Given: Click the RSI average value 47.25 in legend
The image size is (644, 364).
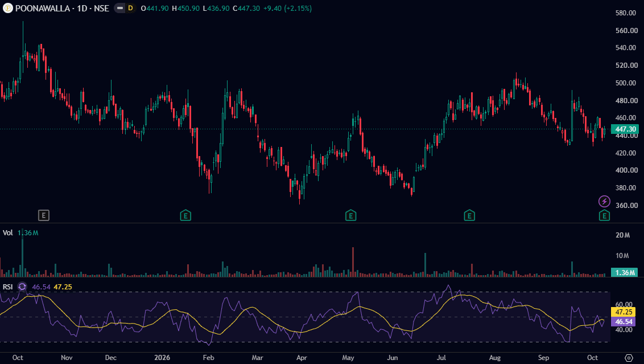Looking at the screenshot, I should tap(63, 287).
